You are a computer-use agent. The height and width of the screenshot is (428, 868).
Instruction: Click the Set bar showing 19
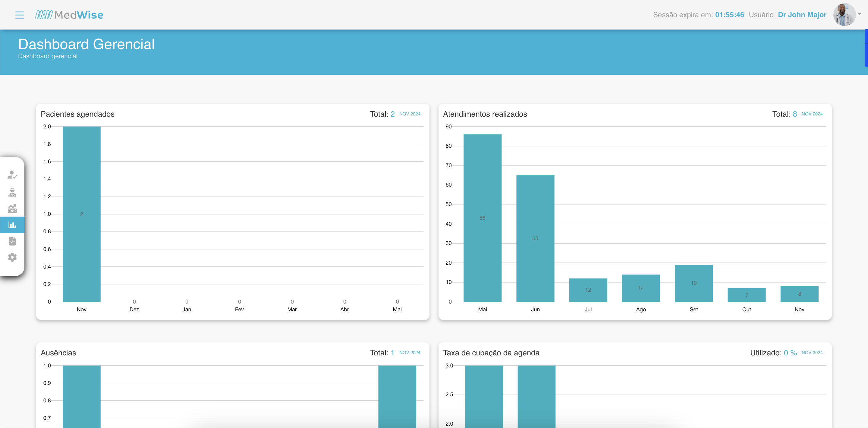[693, 283]
